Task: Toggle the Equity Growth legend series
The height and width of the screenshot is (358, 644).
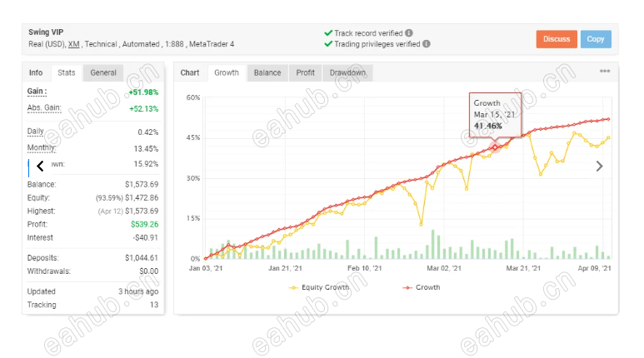Action: pos(319,287)
